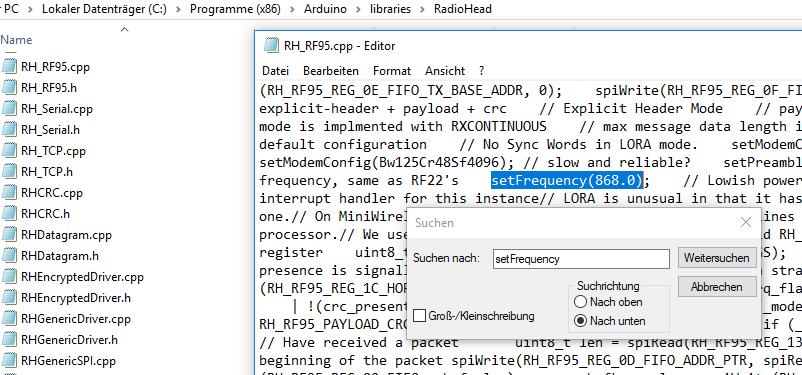Click highlighted setFrequency(868.0) text in editor
The height and width of the screenshot is (375, 802).
566,180
